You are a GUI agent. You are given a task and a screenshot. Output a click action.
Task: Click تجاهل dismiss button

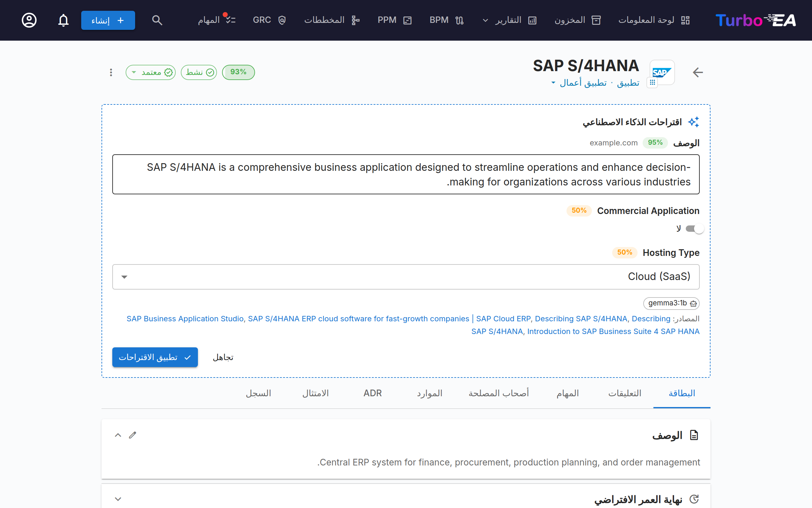point(223,357)
